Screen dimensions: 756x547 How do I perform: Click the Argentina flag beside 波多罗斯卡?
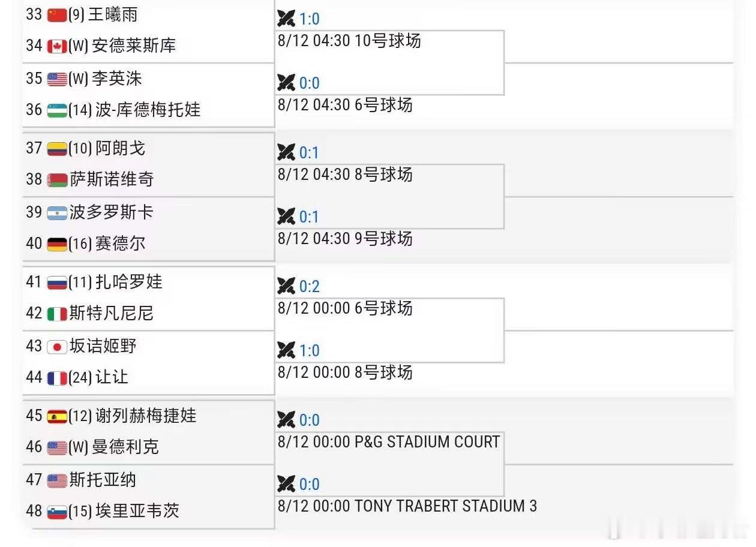[x=57, y=213]
